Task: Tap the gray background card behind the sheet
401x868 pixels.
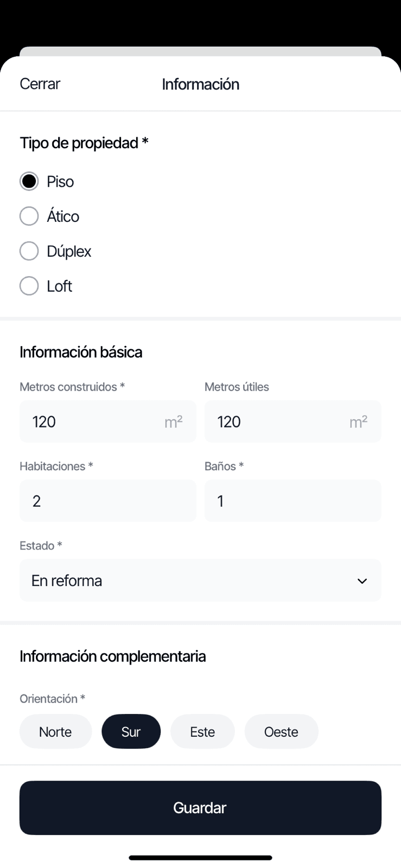Action: (200, 51)
